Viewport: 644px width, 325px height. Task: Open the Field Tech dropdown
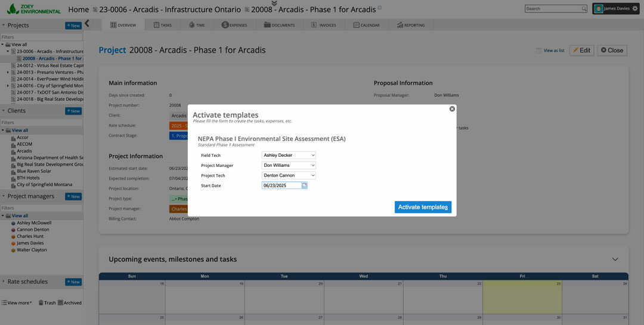click(x=289, y=155)
